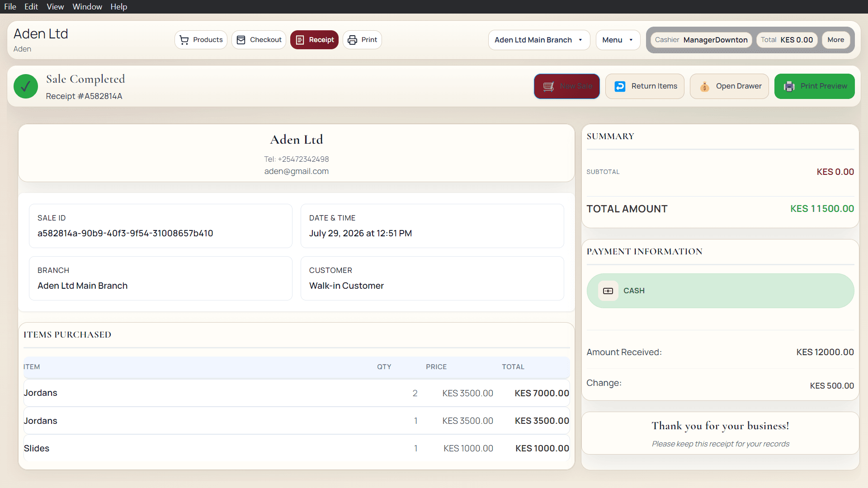The image size is (868, 488).
Task: Click the Jordans row total KES 3500.00
Action: click(542, 421)
